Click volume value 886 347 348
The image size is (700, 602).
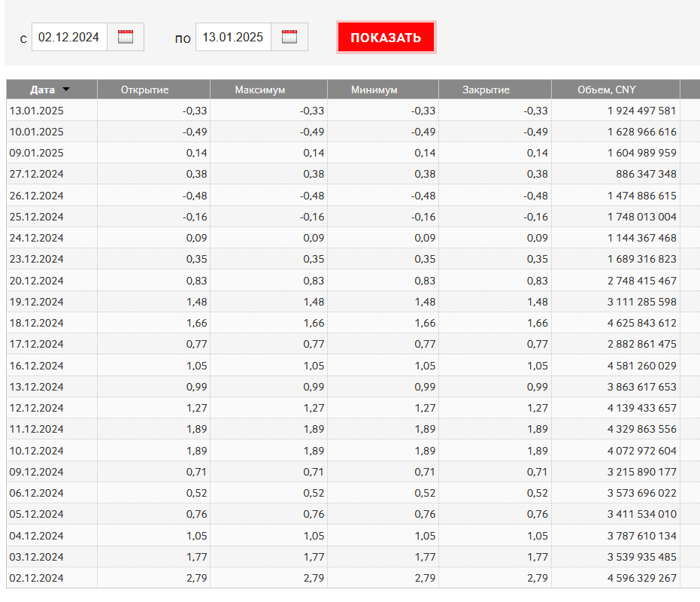[x=646, y=174]
